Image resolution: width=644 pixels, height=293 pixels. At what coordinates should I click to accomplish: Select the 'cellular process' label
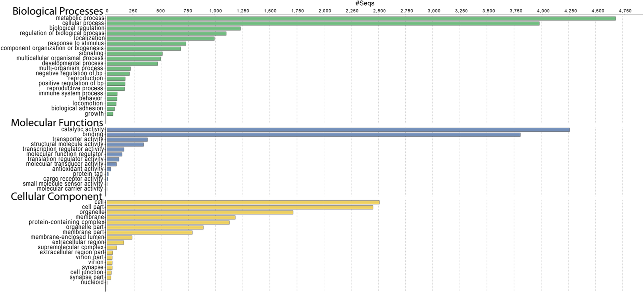(x=83, y=23)
